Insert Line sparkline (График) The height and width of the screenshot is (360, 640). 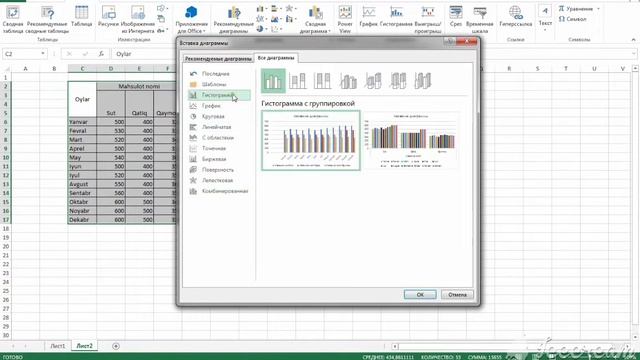(369, 17)
